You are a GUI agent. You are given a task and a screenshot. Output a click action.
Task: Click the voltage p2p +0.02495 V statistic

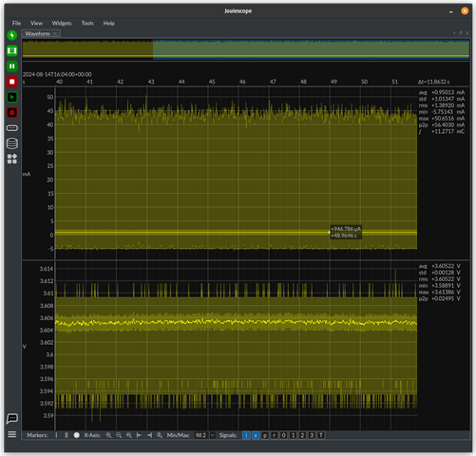(440, 298)
